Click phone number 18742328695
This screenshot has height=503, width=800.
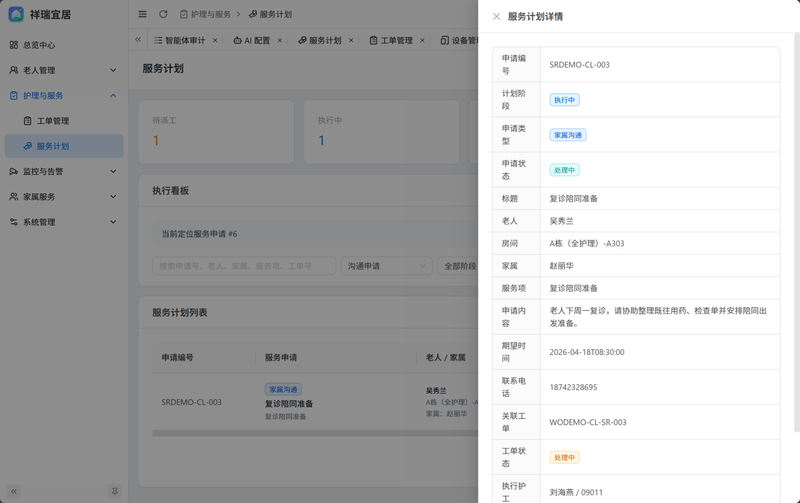pos(573,387)
